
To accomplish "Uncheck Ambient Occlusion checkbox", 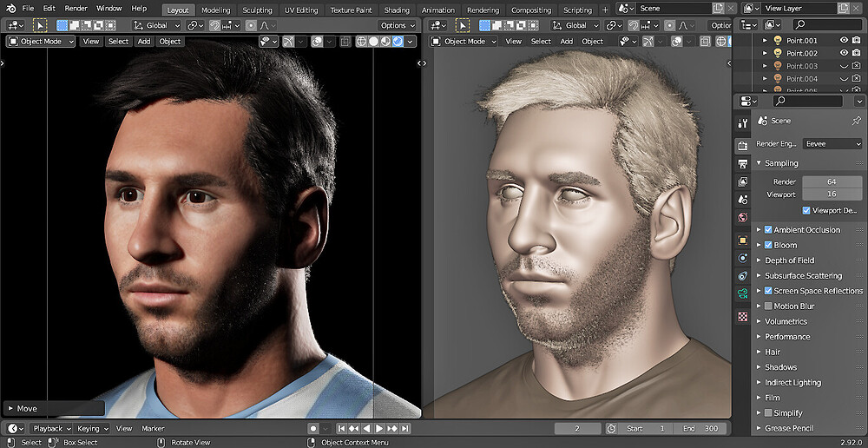I will (x=768, y=230).
